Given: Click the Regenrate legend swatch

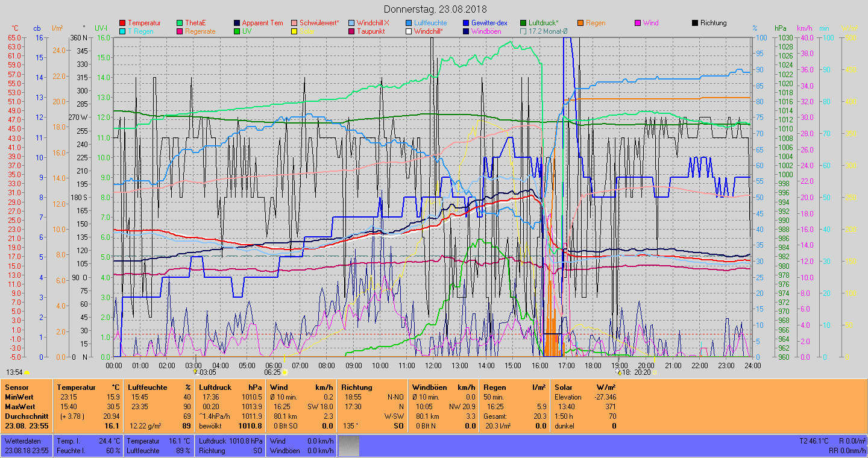Looking at the screenshot, I should (180, 31).
